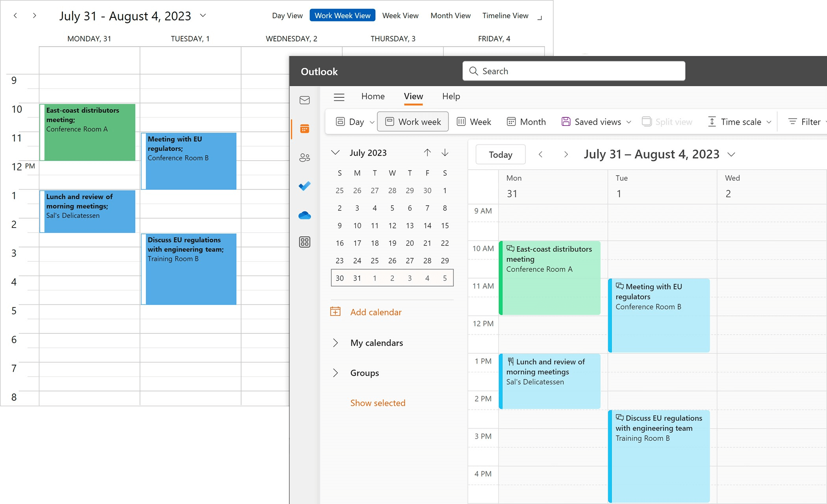Click the Saved views icon
Viewport: 827px width, 504px height.
tap(566, 122)
